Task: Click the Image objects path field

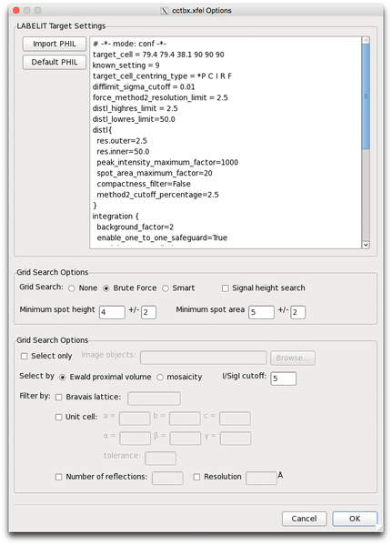Action: [x=204, y=358]
